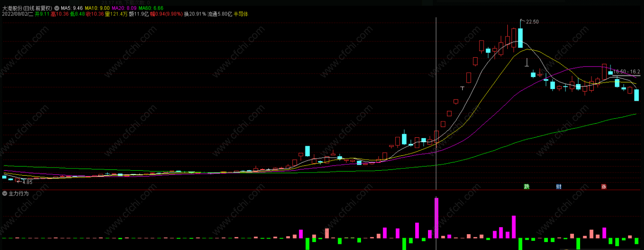Click the 半导体 sector link
644x250 pixels.
pos(241,14)
